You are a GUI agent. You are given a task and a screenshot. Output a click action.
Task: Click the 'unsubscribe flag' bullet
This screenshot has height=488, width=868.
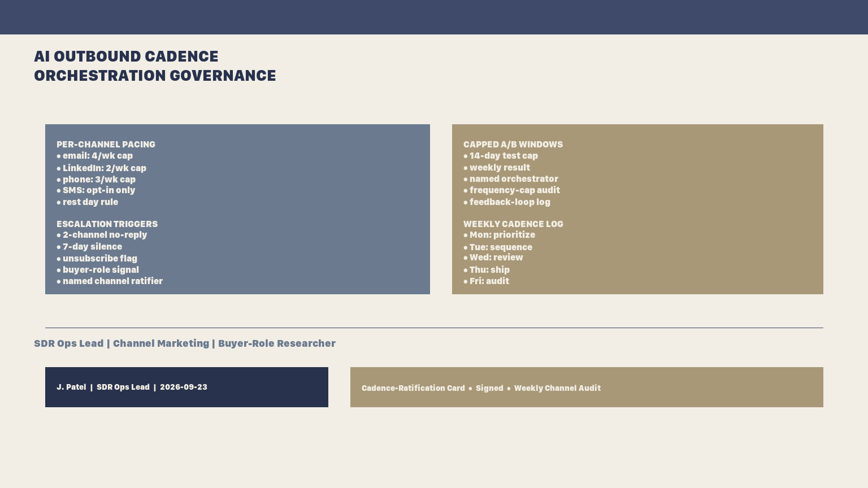[97, 259]
